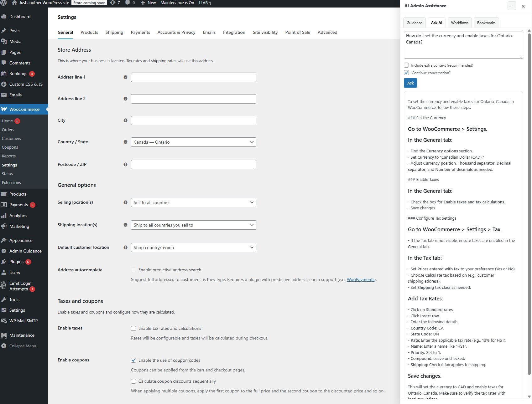The width and height of the screenshot is (532, 404).
Task: Open the Accounts & Privacy tab
Action: [x=176, y=32]
